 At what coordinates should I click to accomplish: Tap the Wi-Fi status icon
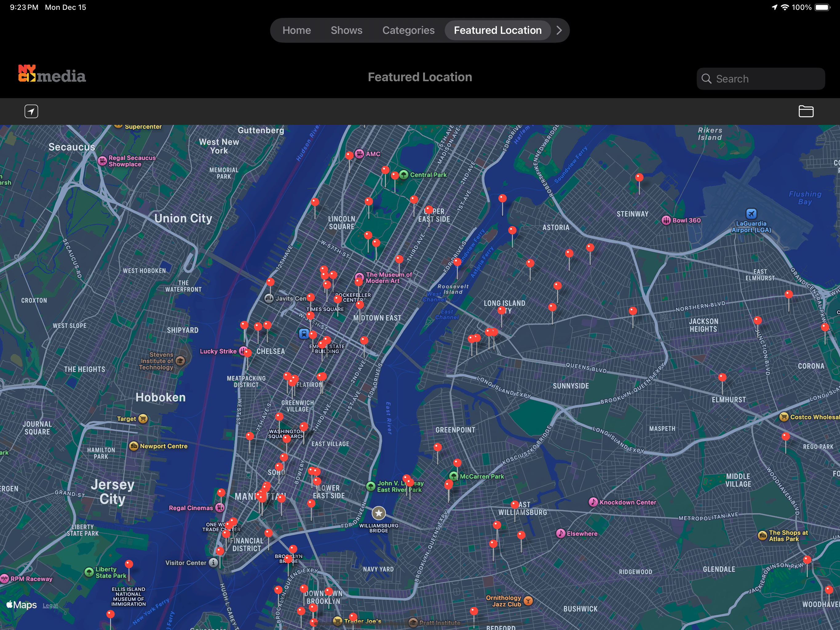coord(785,7)
